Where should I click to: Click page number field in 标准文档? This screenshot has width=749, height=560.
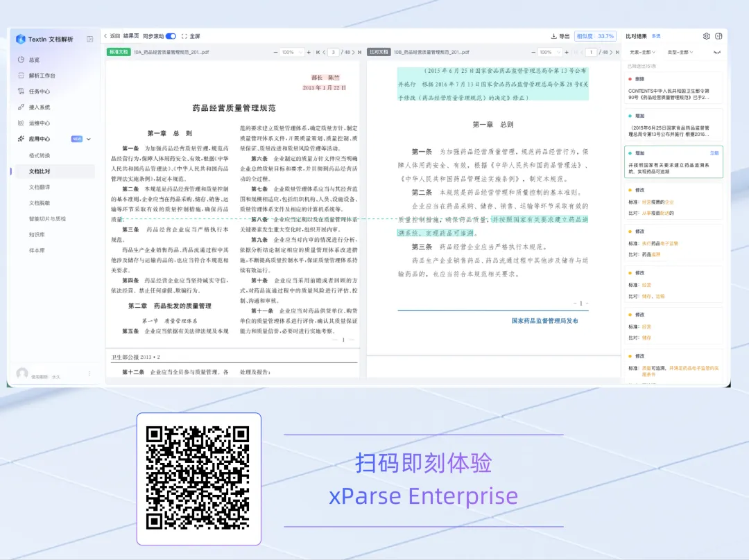click(334, 52)
